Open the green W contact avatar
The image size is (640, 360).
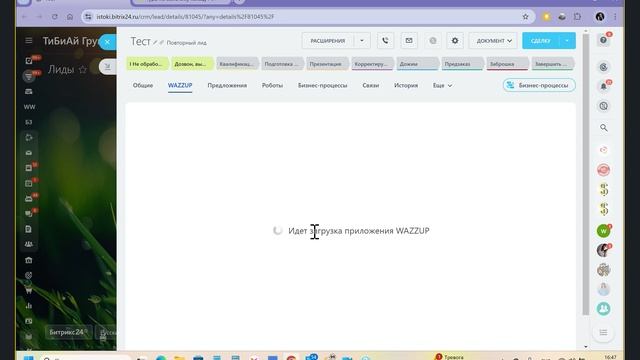[603, 231]
